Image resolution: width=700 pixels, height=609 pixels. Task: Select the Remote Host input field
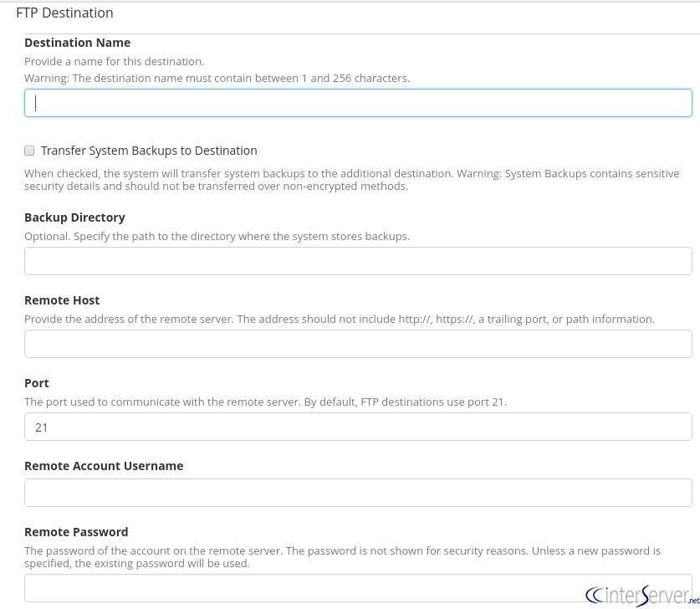pyautogui.click(x=358, y=344)
